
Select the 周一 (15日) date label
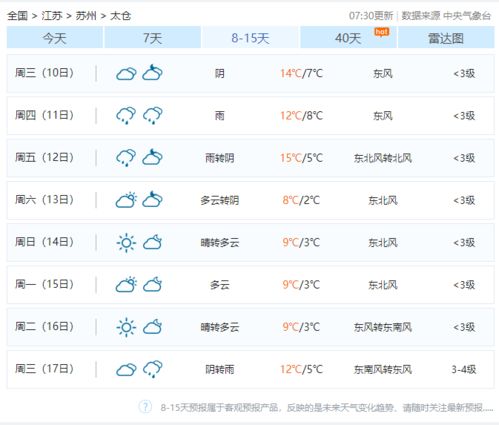[x=44, y=284]
